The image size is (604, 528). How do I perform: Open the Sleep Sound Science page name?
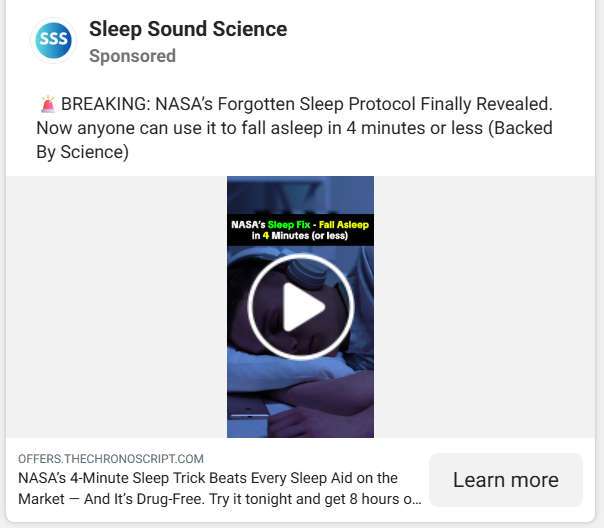188,29
